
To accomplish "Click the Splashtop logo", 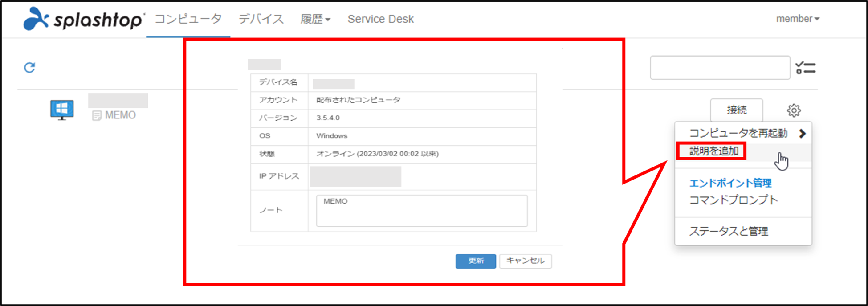I will click(84, 19).
